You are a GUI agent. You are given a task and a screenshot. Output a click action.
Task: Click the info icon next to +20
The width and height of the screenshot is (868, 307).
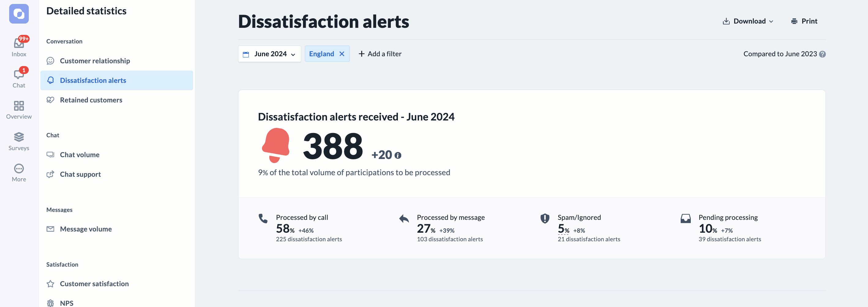coord(398,156)
